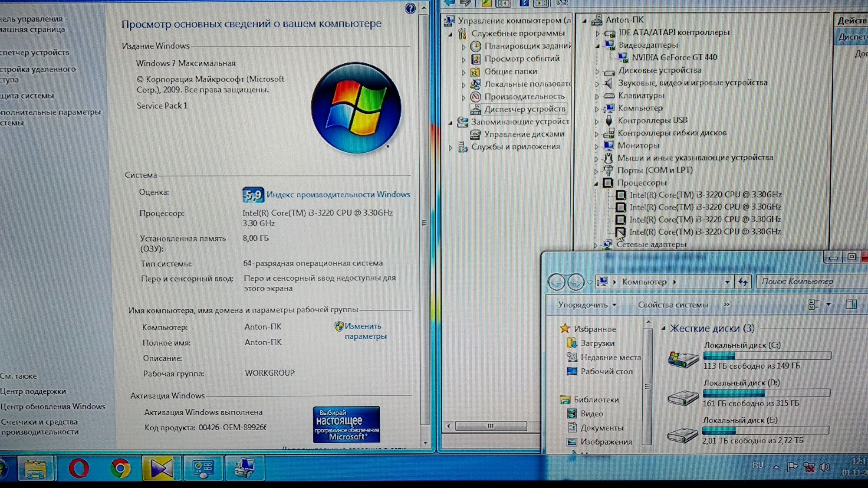Viewport: 868px width, 488px height.
Task: Toggle preview pane icon in Explorer
Action: 851,305
